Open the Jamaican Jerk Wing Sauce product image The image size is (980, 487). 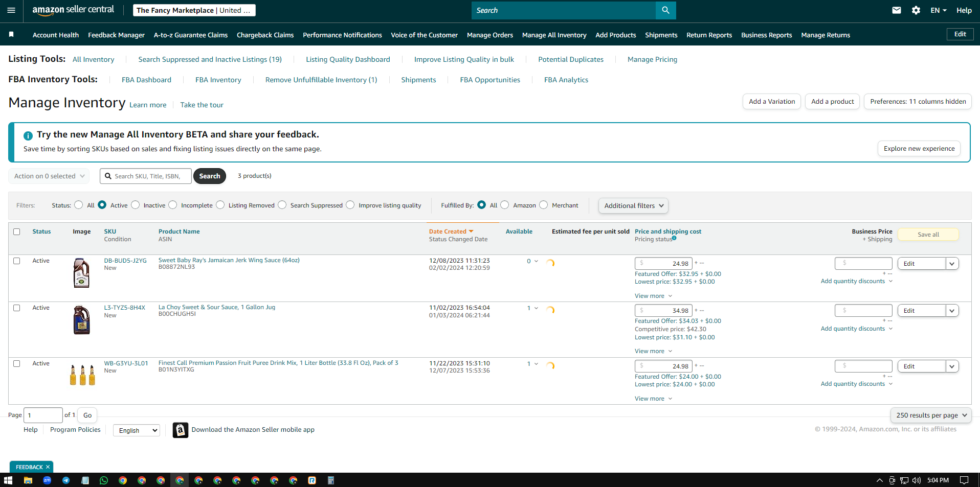(x=81, y=273)
